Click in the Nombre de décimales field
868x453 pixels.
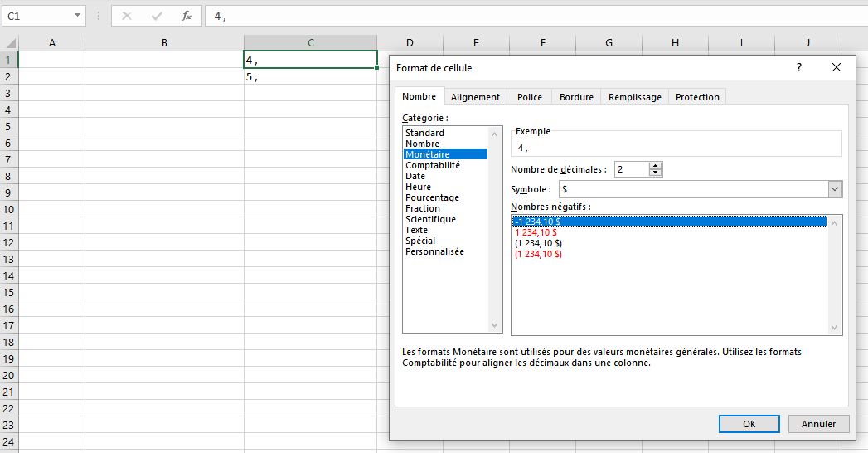[x=631, y=169]
